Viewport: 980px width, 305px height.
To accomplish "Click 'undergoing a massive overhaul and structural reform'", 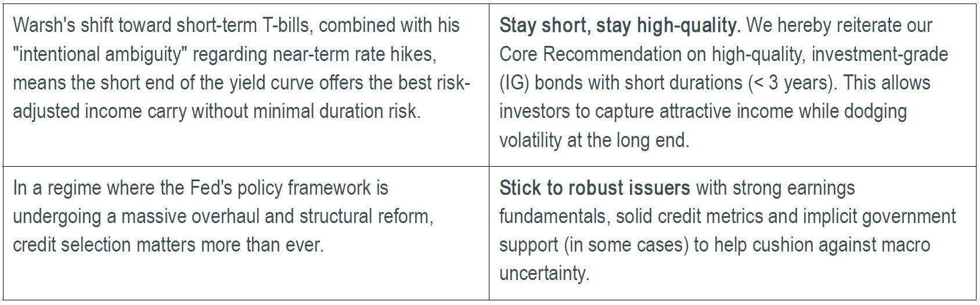I will [x=223, y=216].
